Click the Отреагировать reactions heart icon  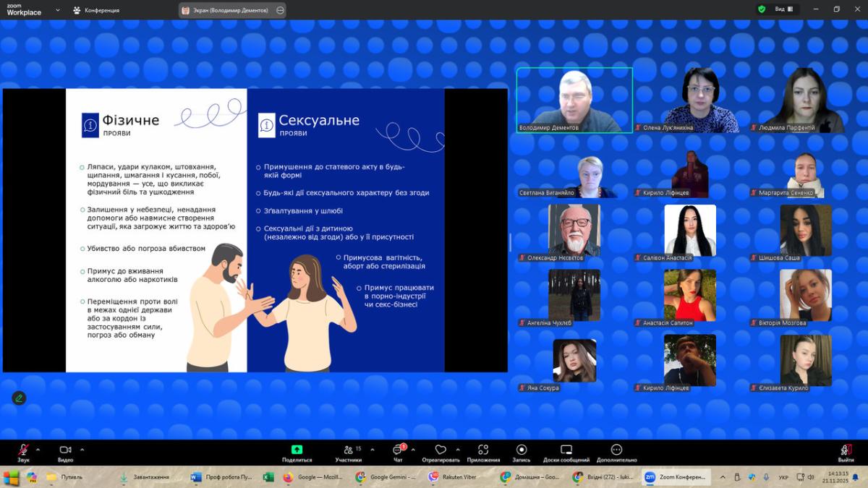pyautogui.click(x=441, y=450)
